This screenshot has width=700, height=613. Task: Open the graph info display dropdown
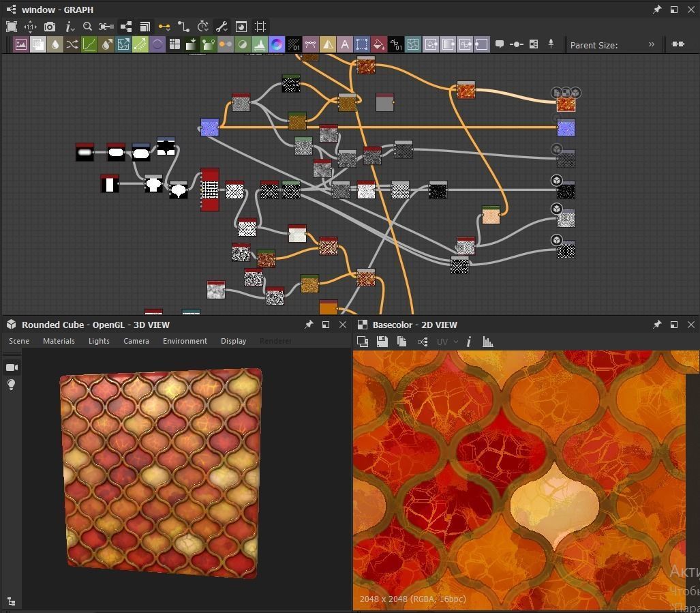point(70,27)
